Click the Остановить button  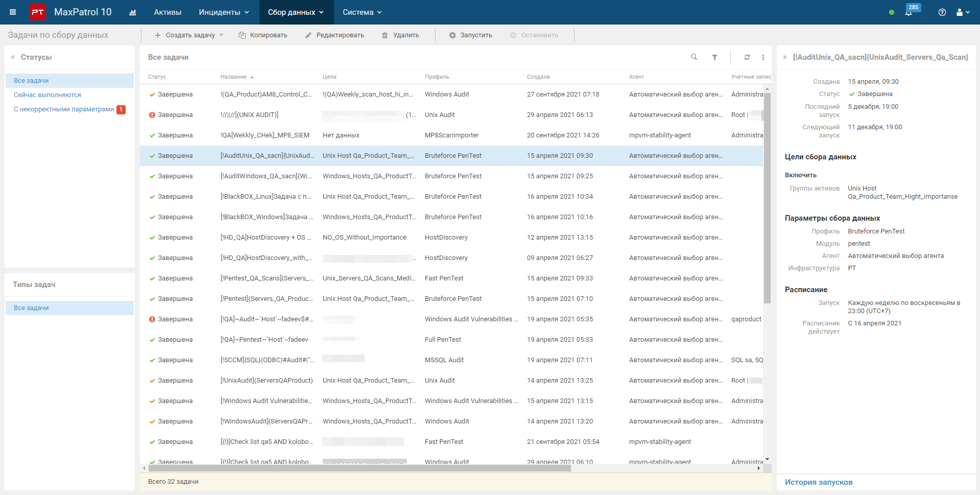[x=534, y=35]
